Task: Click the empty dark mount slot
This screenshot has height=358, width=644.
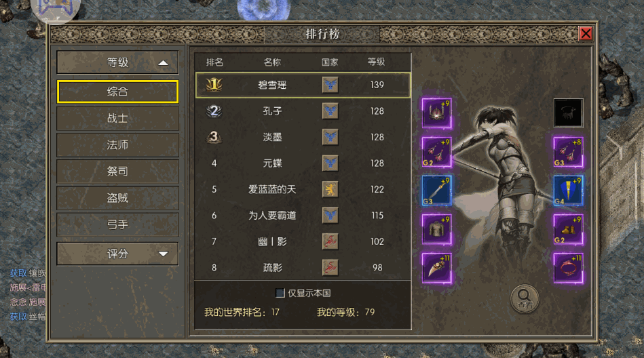Action: point(568,113)
